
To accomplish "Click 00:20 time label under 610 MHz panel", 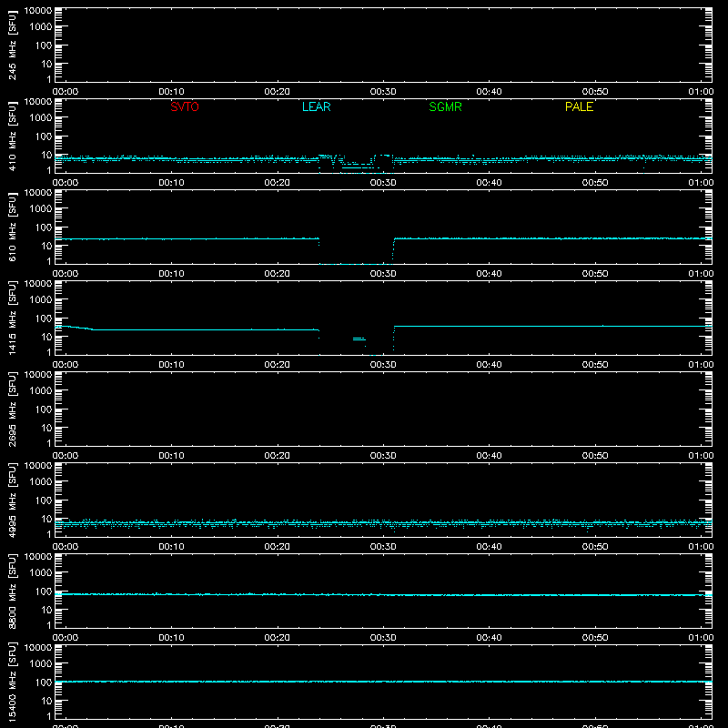I will [278, 274].
